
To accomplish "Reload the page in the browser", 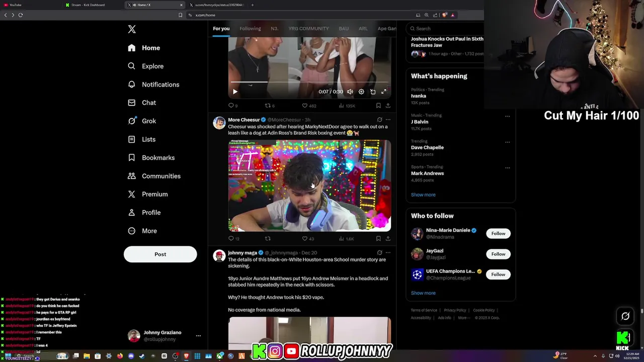I will coord(21,15).
